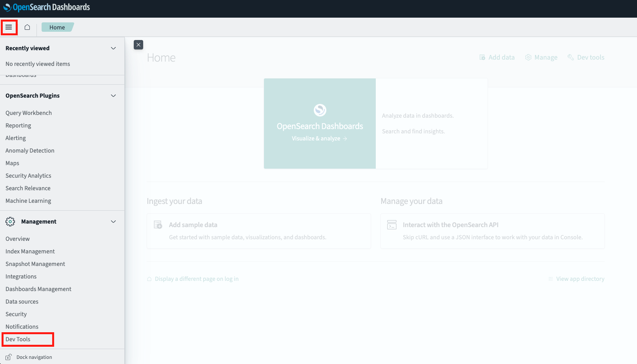The height and width of the screenshot is (364, 637).
Task: Click the Manage gear icon
Action: 528,57
